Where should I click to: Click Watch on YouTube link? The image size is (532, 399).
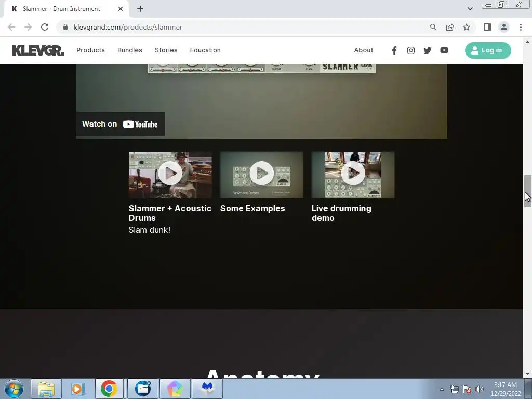pos(121,124)
